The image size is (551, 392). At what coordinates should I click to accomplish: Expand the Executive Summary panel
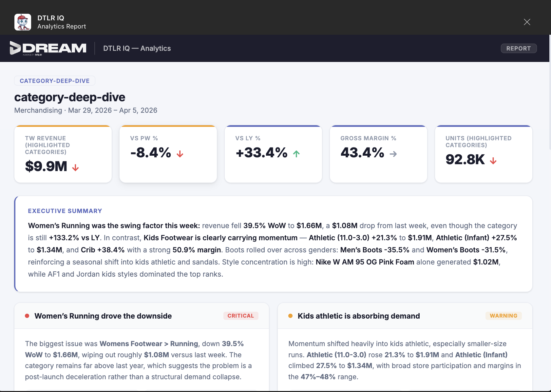click(65, 211)
